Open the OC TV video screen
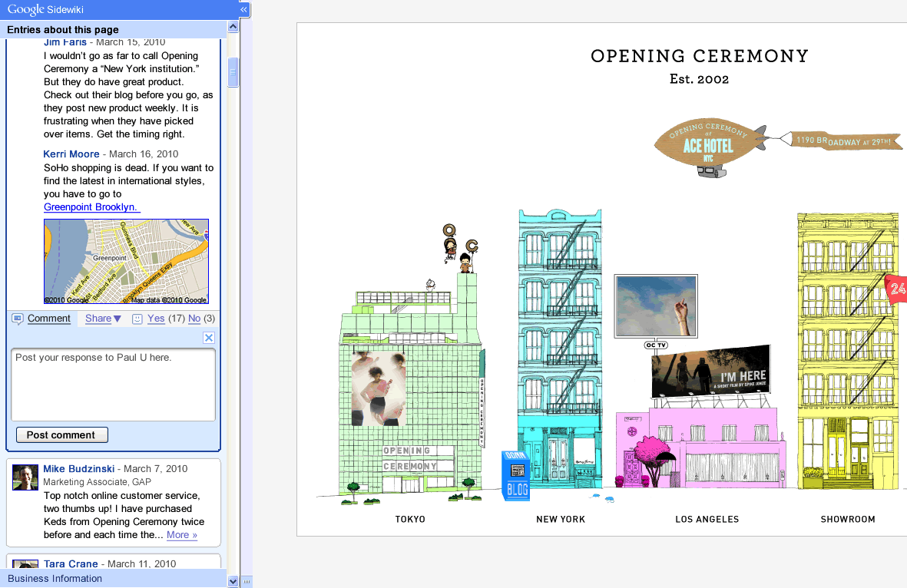 (656, 306)
